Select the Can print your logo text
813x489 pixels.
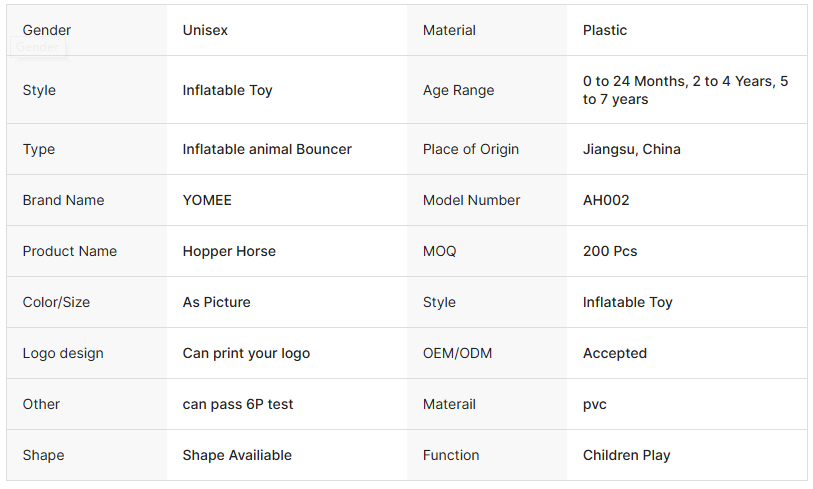(246, 353)
